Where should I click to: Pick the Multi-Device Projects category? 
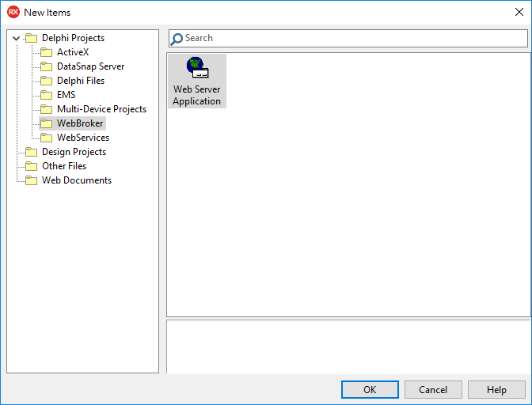[102, 109]
